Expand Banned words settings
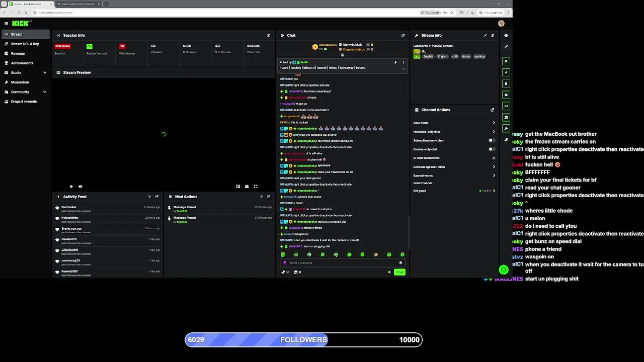The height and width of the screenshot is (362, 644). pyautogui.click(x=494, y=175)
